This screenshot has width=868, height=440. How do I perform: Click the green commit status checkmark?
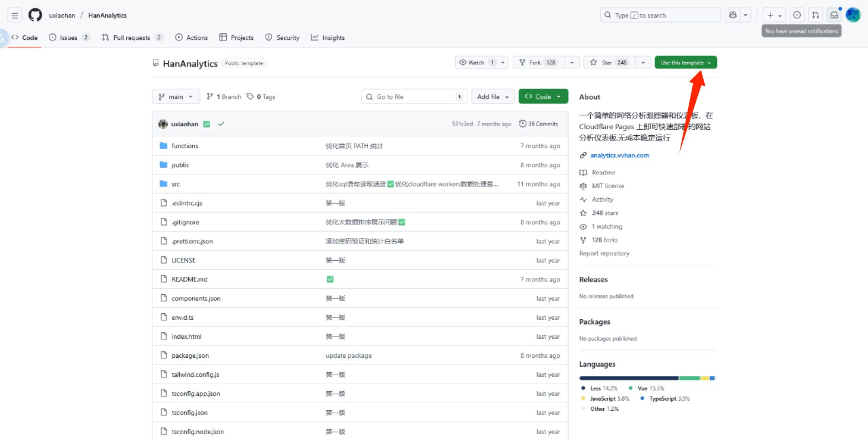(x=222, y=124)
